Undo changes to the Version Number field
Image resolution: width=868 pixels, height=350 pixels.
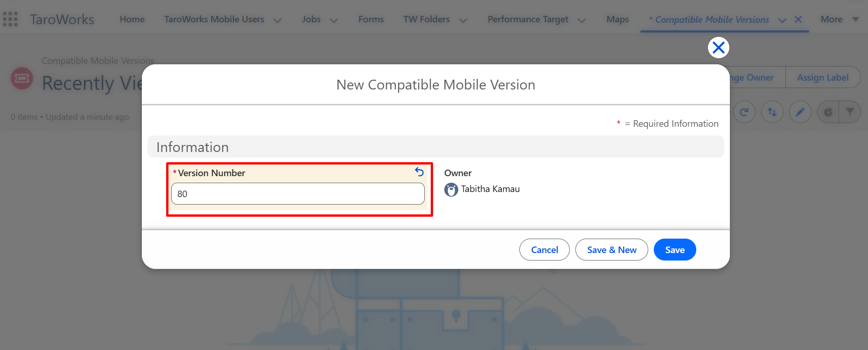[x=420, y=172]
